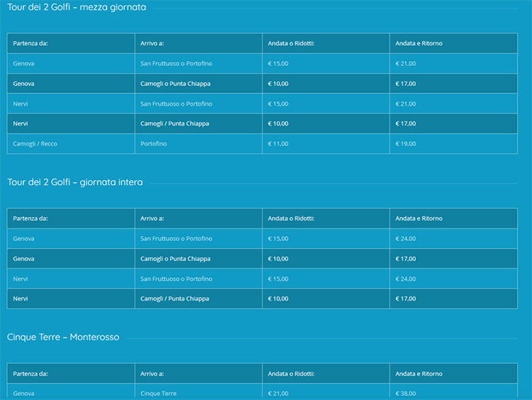532x400 pixels.
Task: Click "€ 10,00" in mezza giornata Genova–Camogli row
Action: (x=278, y=84)
